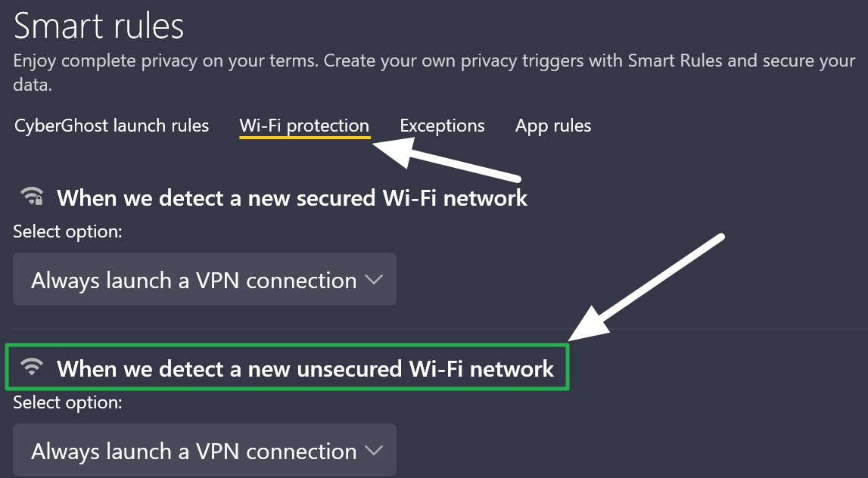Open the secured network action dropdown
This screenshot has height=478, width=868.
[205, 279]
